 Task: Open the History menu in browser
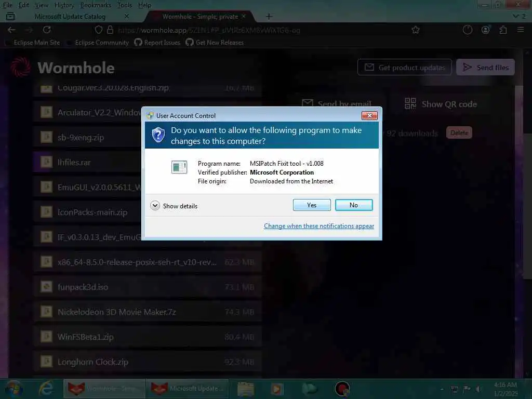point(64,5)
